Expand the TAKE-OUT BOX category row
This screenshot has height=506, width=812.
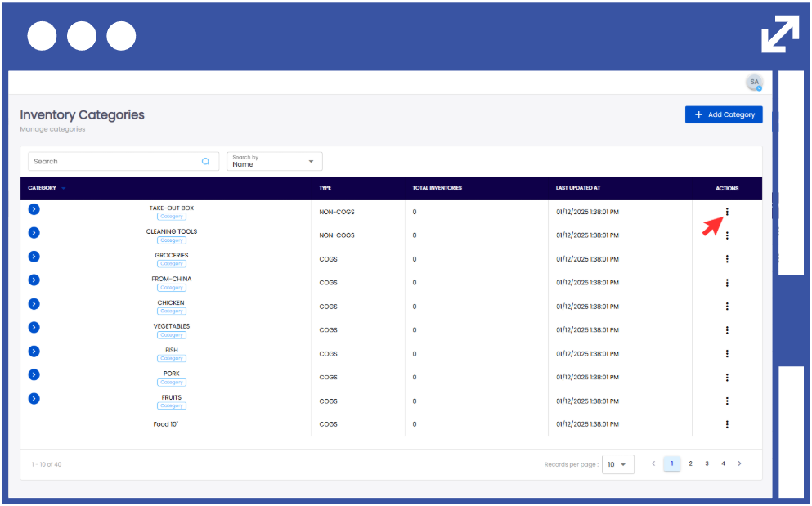click(x=34, y=209)
